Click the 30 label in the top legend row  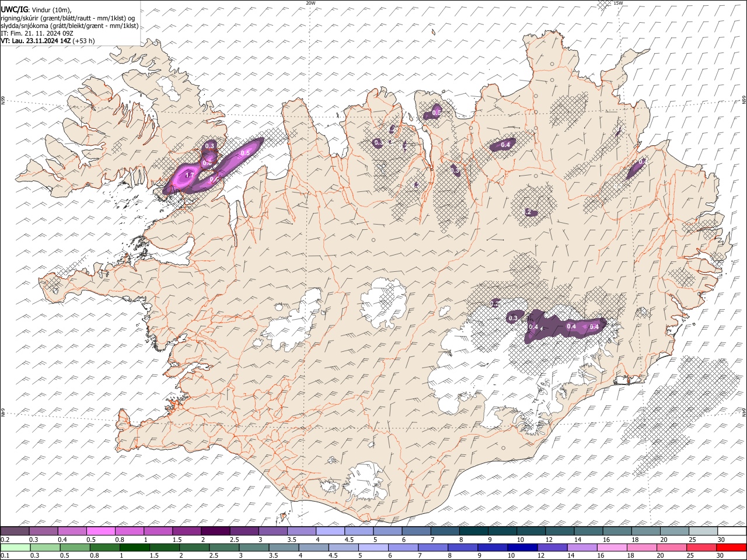(721, 540)
